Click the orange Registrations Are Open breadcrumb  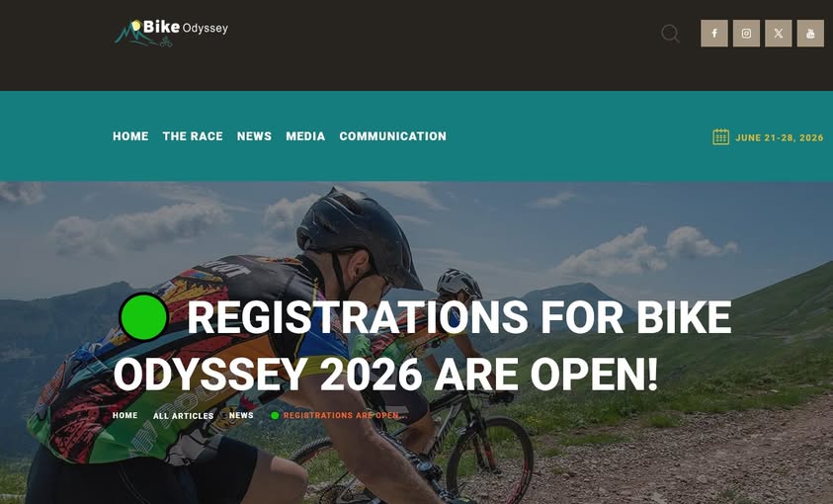click(345, 415)
